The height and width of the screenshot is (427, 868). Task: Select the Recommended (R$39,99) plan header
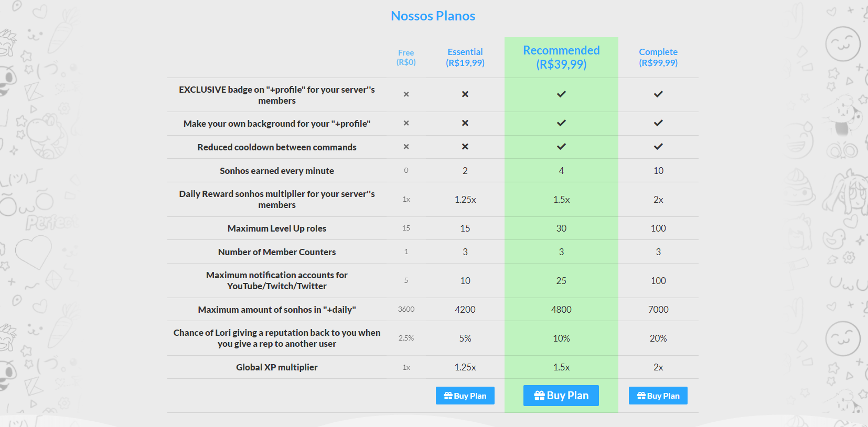point(561,57)
